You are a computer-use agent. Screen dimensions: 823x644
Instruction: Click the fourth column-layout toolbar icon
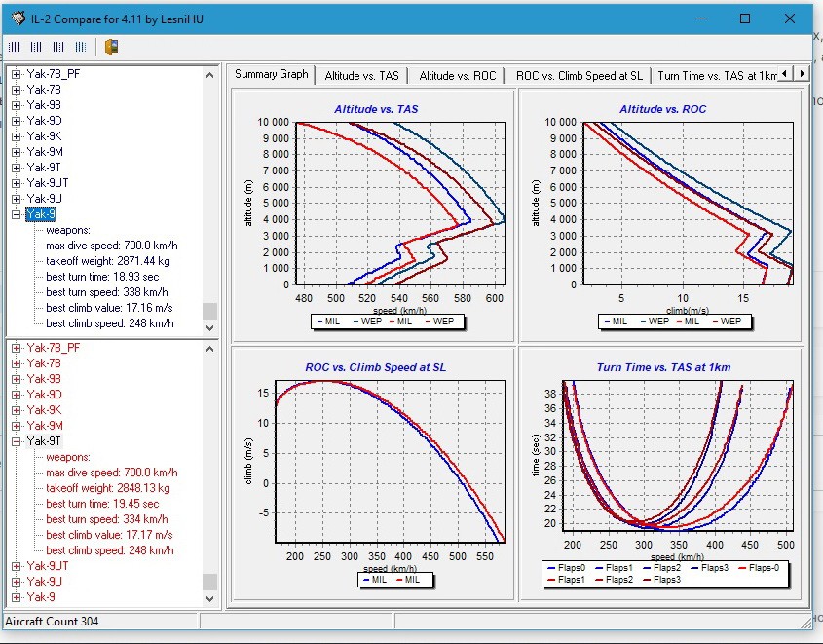click(81, 47)
